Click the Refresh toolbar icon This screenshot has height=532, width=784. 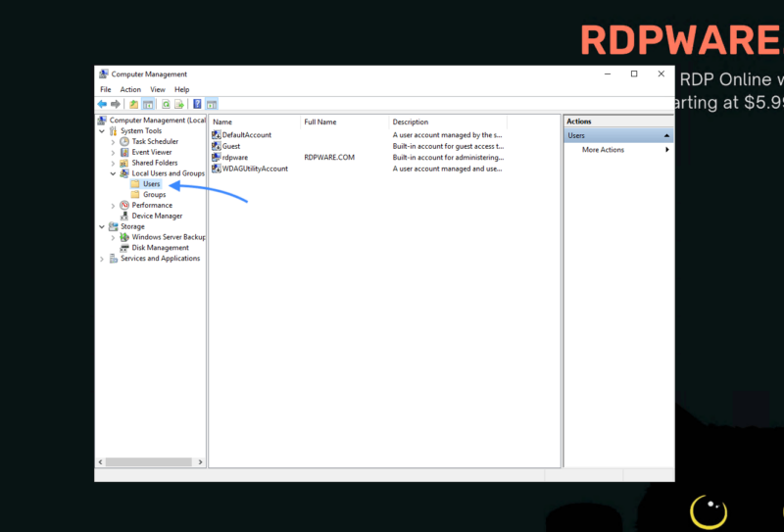(166, 104)
